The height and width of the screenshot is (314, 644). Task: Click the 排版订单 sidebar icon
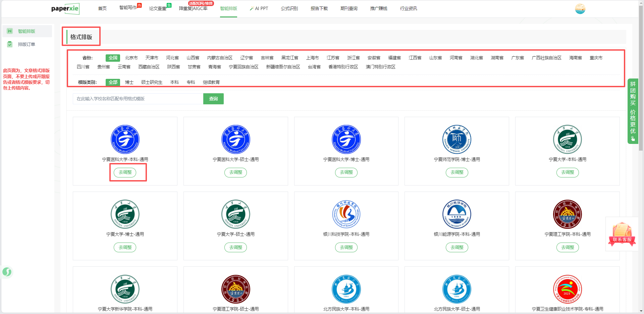click(x=10, y=44)
